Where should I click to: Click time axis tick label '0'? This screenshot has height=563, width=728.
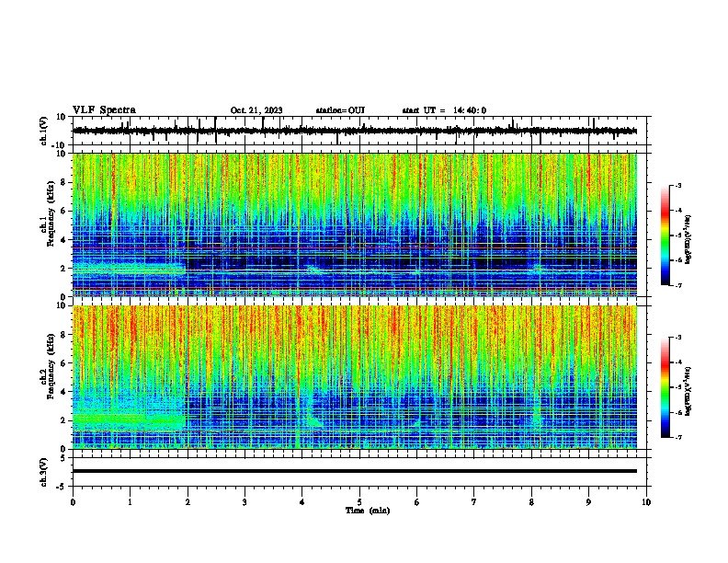click(73, 502)
